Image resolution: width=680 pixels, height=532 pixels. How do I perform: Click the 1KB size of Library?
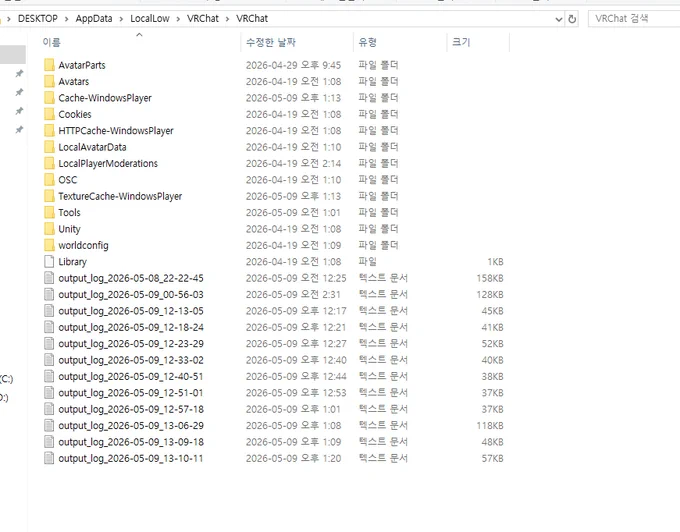(495, 262)
